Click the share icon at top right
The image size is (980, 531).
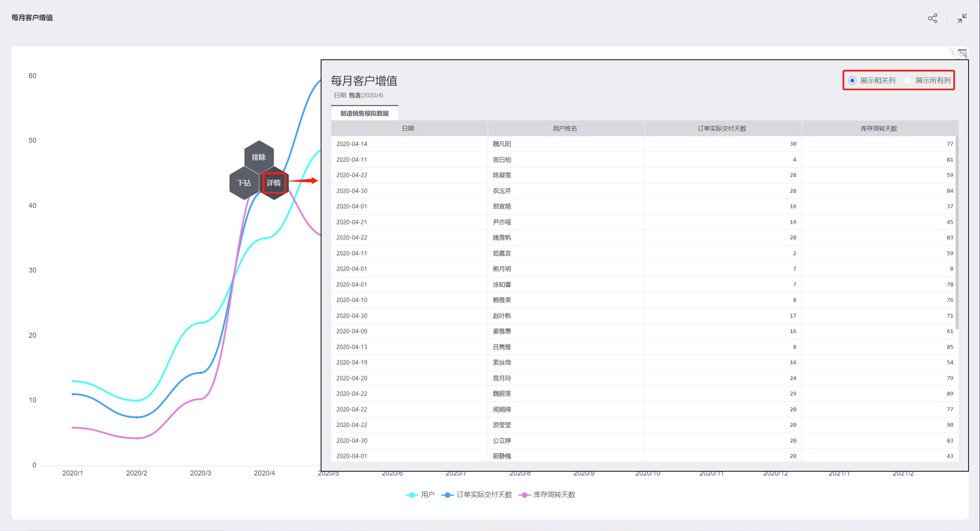pyautogui.click(x=932, y=18)
